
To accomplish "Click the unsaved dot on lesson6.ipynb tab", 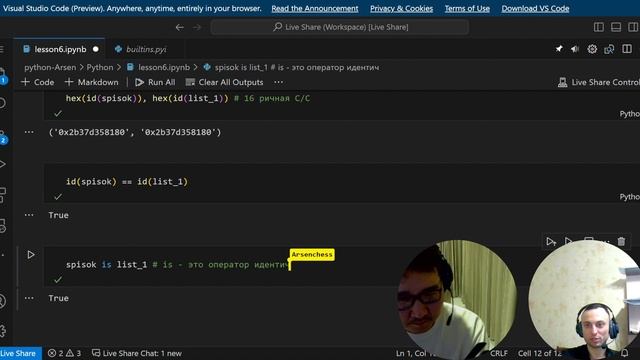I will pyautogui.click(x=96, y=49).
